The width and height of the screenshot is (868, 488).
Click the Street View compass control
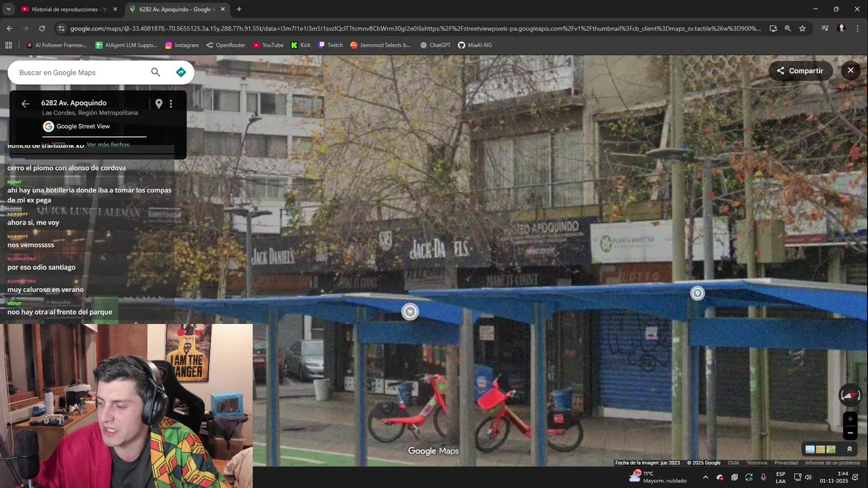[850, 395]
